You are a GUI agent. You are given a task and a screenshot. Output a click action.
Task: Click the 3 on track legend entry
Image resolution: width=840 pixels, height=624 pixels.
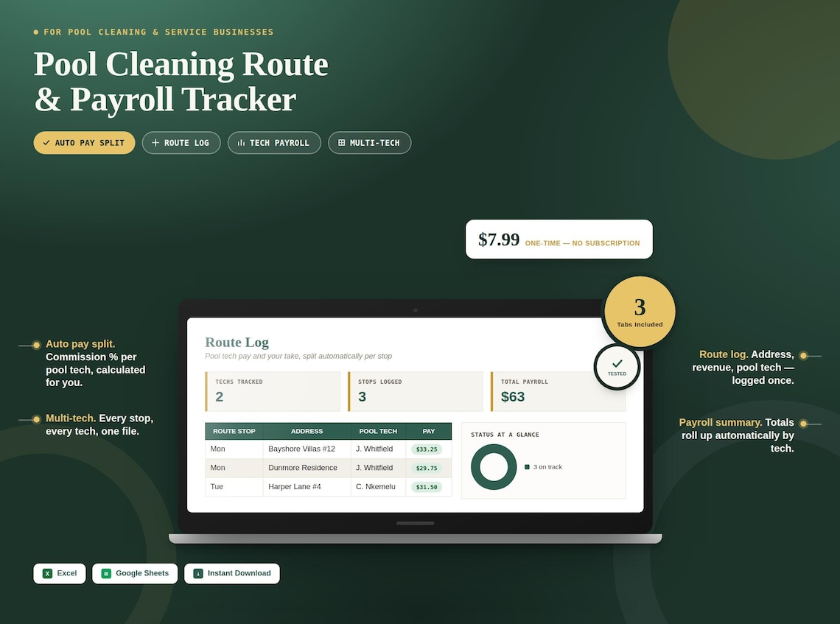tap(543, 467)
